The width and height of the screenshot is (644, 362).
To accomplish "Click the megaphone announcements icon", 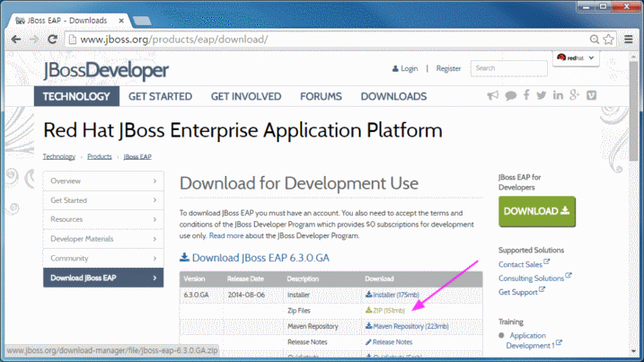I will click(492, 96).
